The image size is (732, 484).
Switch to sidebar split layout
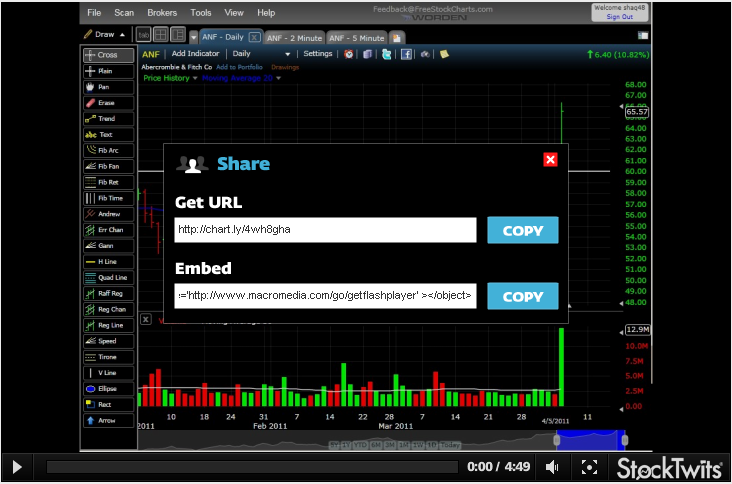178,35
